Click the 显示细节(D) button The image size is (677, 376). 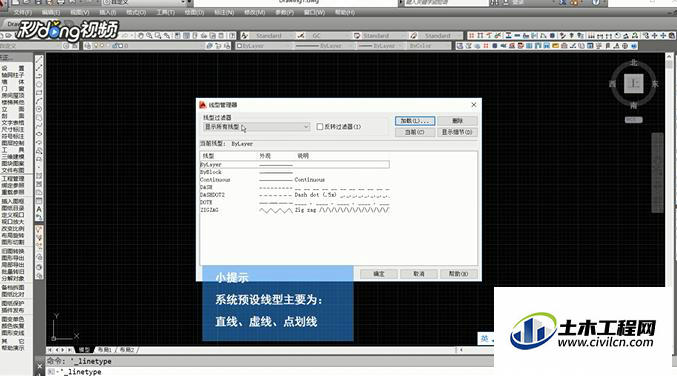point(458,132)
